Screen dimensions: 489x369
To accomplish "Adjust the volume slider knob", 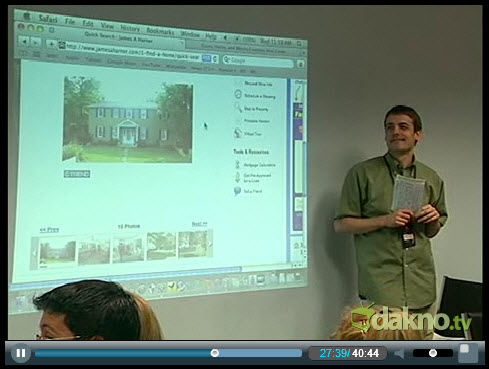I will [x=433, y=353].
